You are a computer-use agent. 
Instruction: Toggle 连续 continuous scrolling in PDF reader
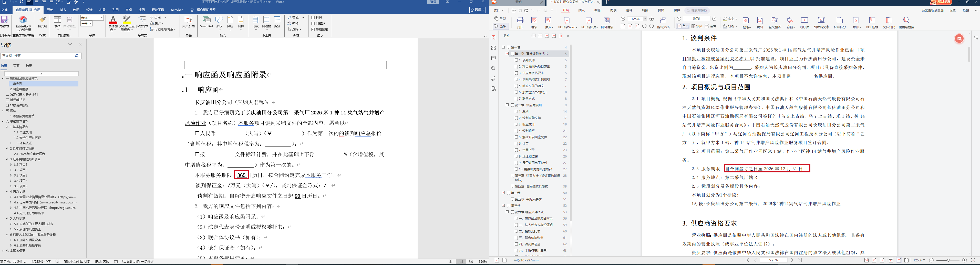(710, 26)
